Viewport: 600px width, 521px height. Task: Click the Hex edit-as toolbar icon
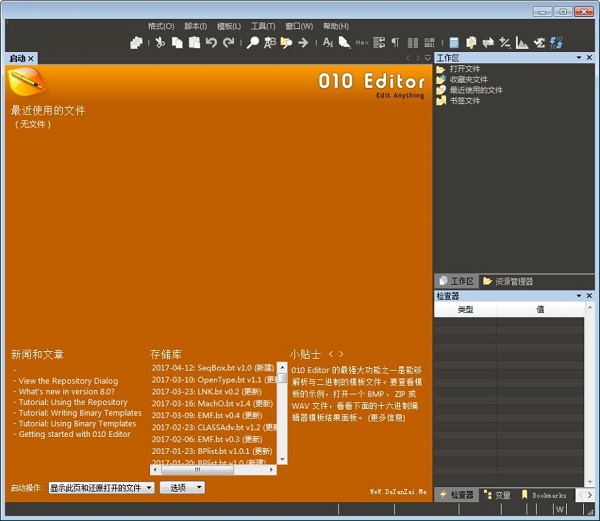click(x=362, y=42)
